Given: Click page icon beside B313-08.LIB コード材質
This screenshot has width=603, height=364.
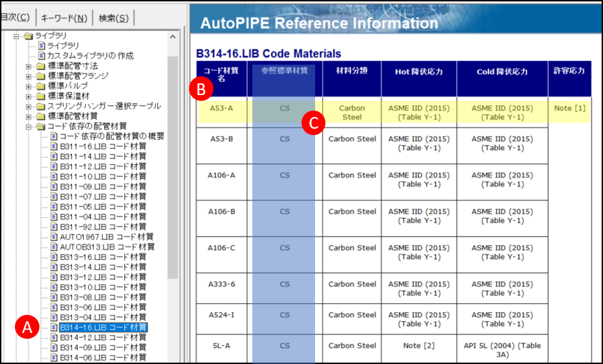Looking at the screenshot, I should tap(54, 297).
